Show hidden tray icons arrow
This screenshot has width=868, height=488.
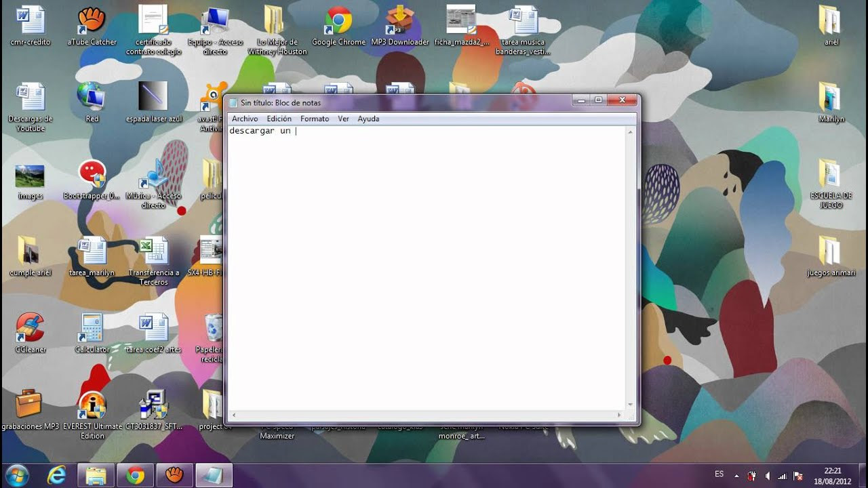pyautogui.click(x=736, y=476)
